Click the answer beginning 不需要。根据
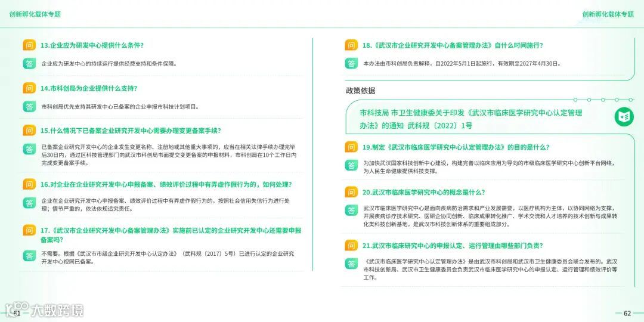The height and width of the screenshot is (322, 644). click(168, 258)
